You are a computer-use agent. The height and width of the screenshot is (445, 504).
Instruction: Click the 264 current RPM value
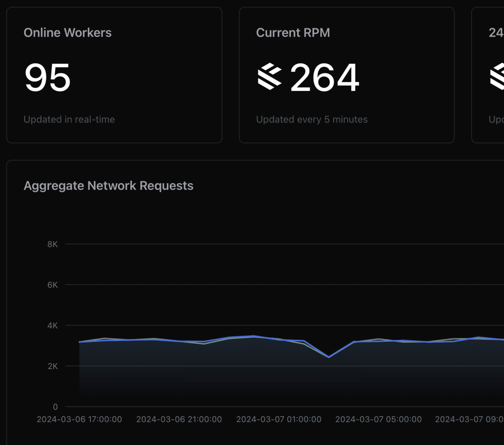pyautogui.click(x=325, y=77)
